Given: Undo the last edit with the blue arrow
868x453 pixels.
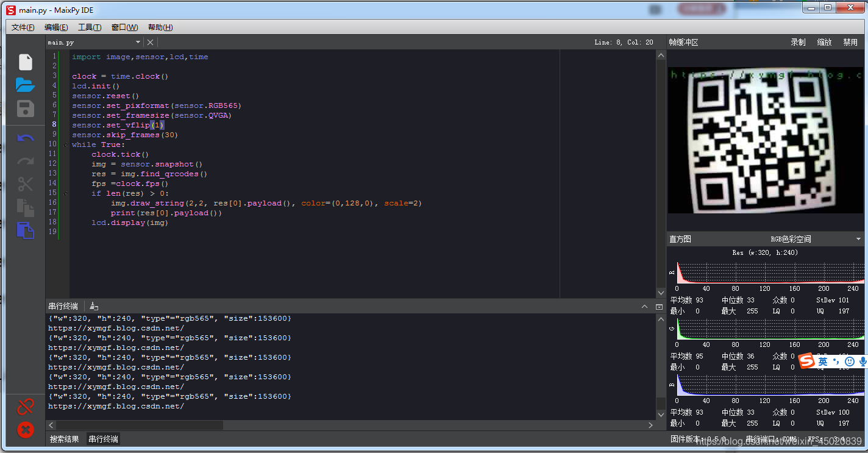Looking at the screenshot, I should (x=26, y=138).
